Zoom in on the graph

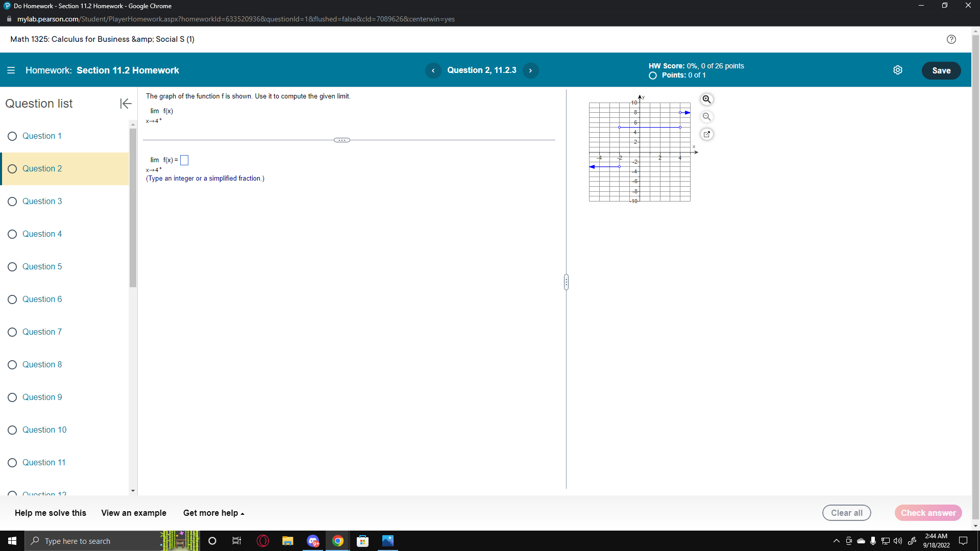tap(706, 99)
